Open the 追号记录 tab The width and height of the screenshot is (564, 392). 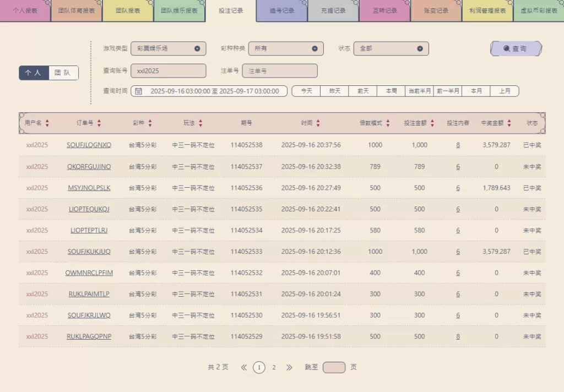281,10
